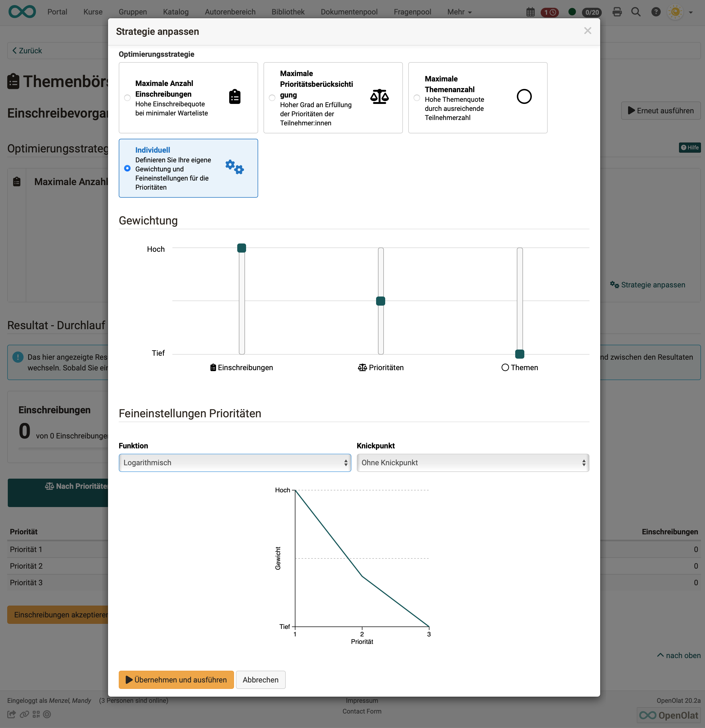Click the help question mark icon
This screenshot has height=728, width=705.
[656, 12]
